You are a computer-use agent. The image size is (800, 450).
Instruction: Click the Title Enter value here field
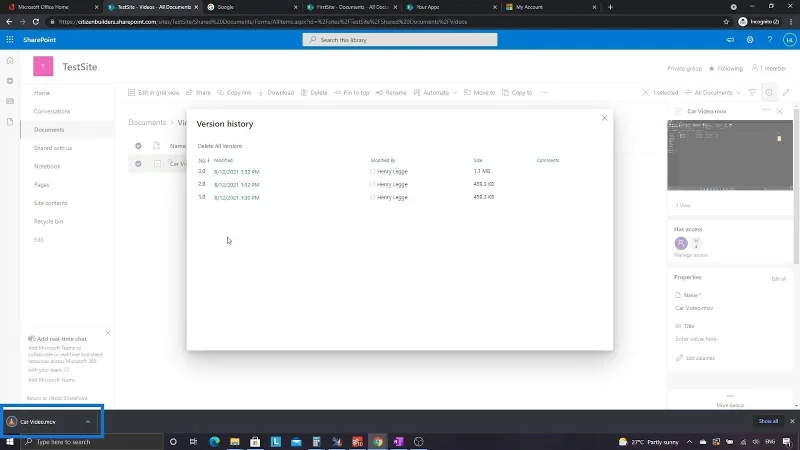click(x=696, y=339)
